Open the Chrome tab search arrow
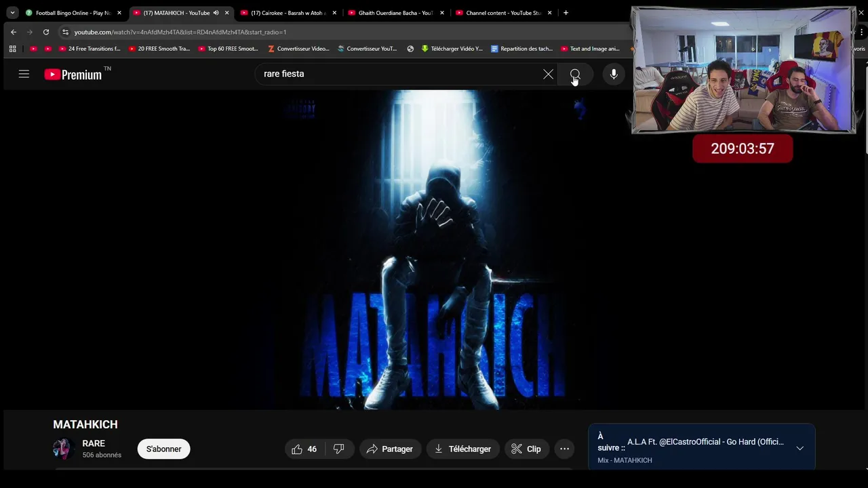The width and height of the screenshot is (868, 488). [12, 13]
